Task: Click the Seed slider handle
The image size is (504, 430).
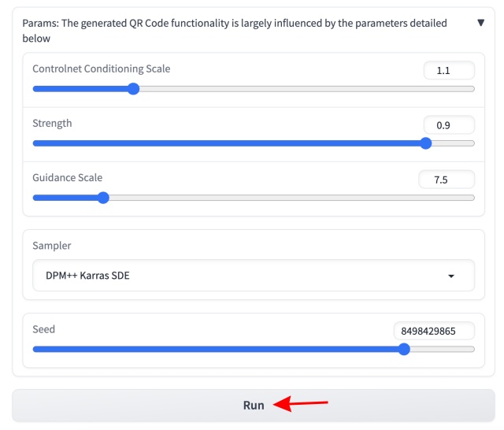Action: click(404, 349)
